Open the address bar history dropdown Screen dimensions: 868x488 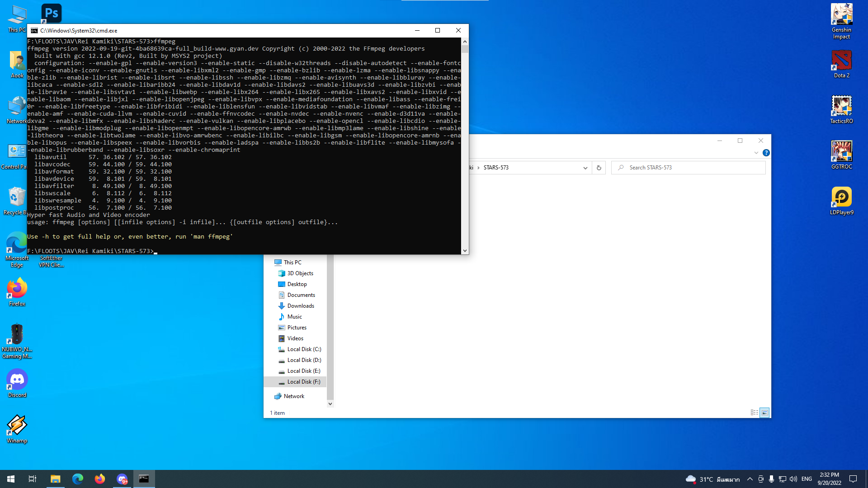pyautogui.click(x=585, y=168)
